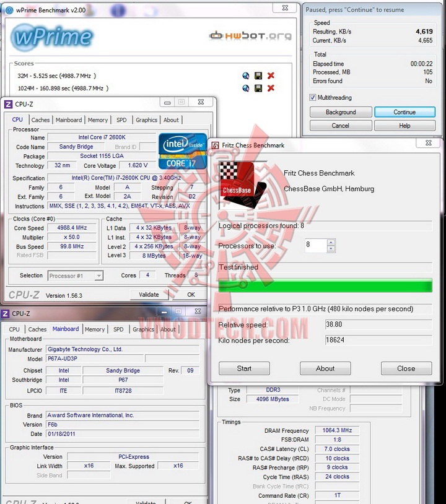The image size is (446, 504).
Task: Click the 32M - 5.525 sec score entry
Action: point(57,76)
